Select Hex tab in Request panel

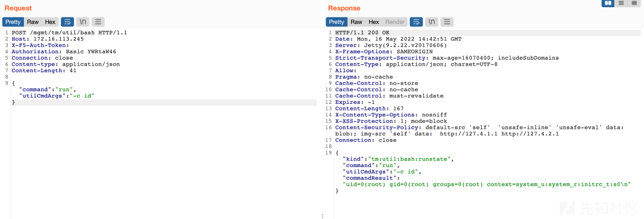50,21
